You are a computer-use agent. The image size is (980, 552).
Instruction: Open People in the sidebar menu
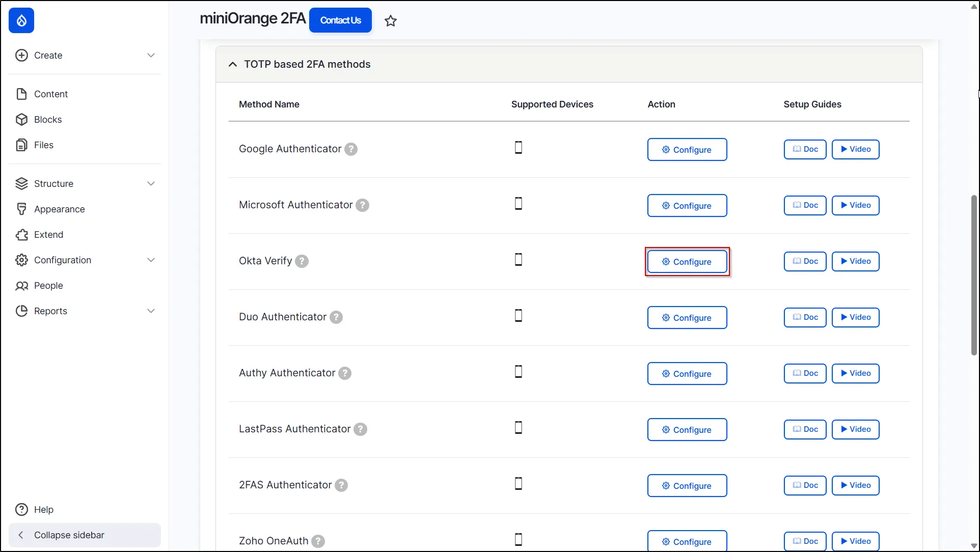85,286
